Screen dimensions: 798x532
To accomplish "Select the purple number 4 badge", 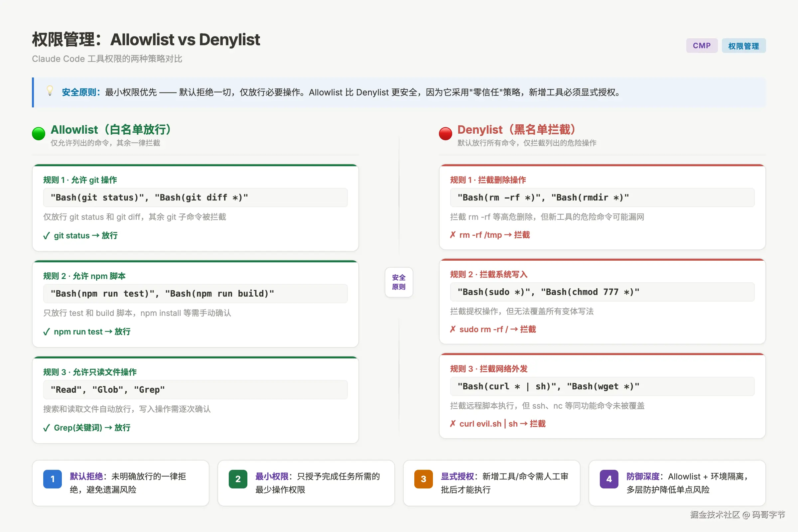I will 609,479.
